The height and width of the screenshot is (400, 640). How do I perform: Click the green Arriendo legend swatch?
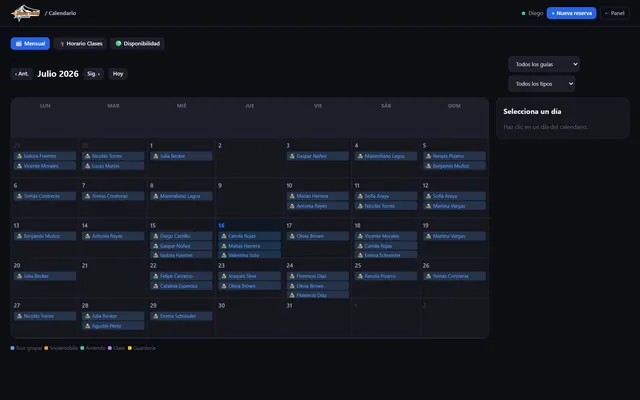click(x=82, y=348)
